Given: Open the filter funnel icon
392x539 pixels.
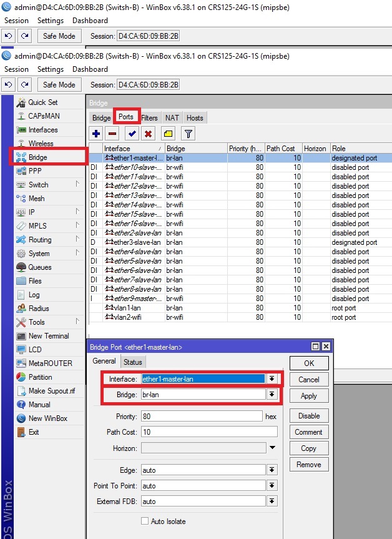Looking at the screenshot, I should (x=188, y=134).
